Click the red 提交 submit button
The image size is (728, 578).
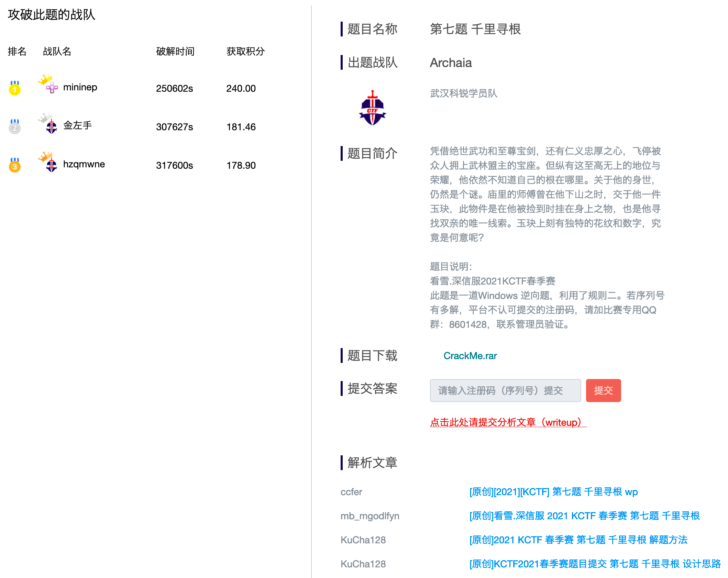(603, 390)
